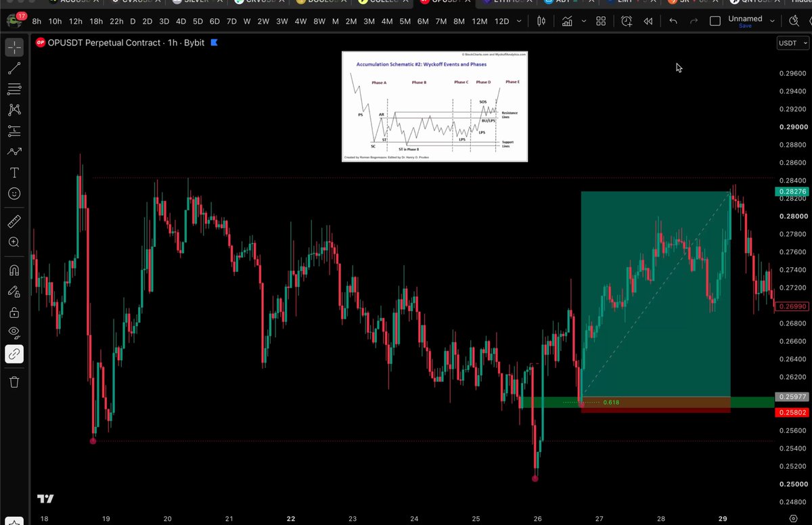Toggle Magnet mode on the drawing toolbar
This screenshot has height=525, width=812.
(x=14, y=271)
